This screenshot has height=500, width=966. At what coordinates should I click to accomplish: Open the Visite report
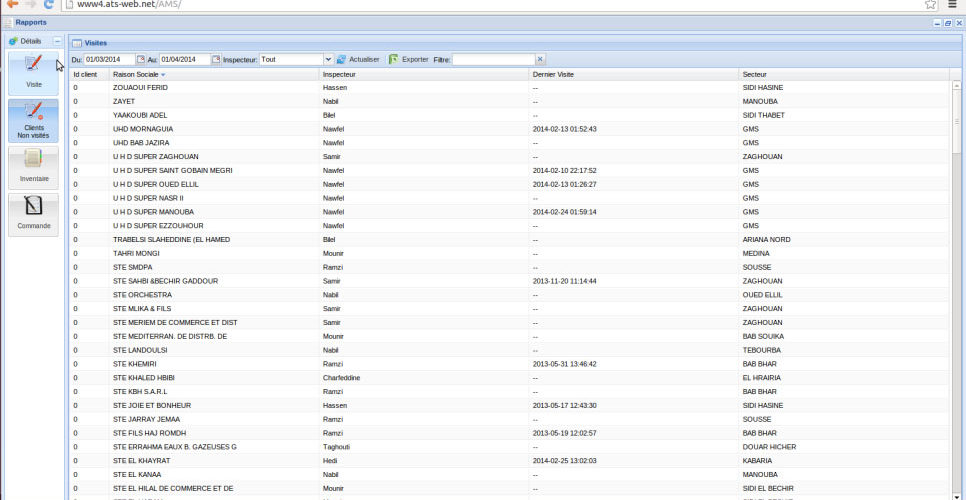tap(33, 73)
